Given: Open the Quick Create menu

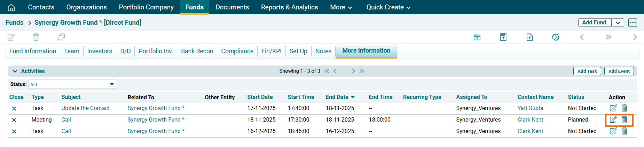Looking at the screenshot, I should click(x=388, y=7).
